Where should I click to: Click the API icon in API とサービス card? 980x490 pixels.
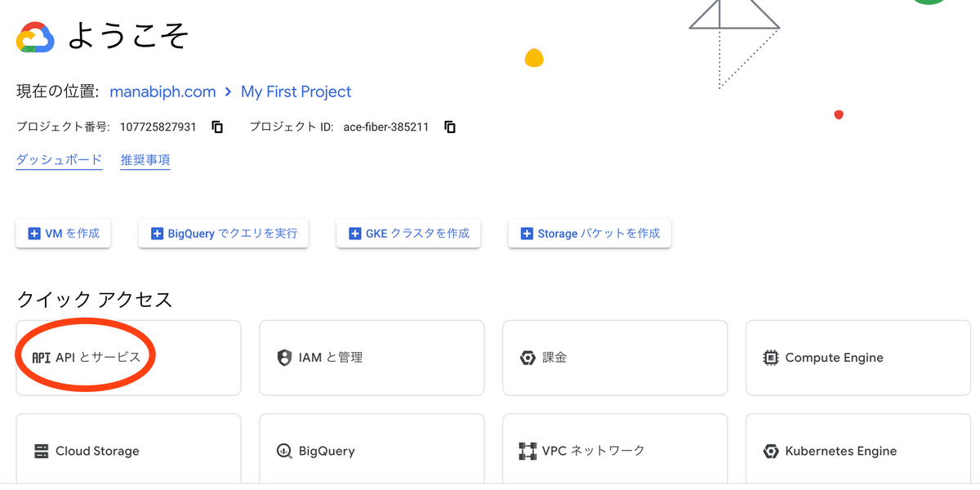[41, 358]
